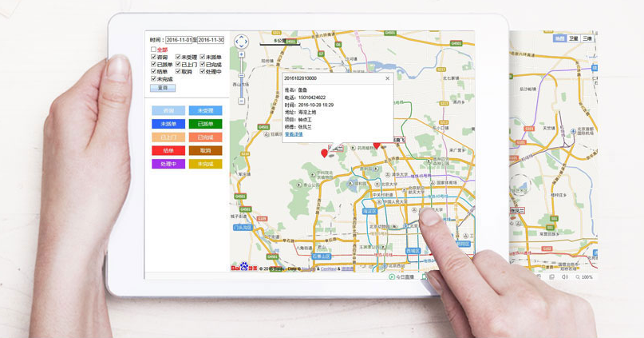Click the order number 2016102810000 title
This screenshot has height=338, width=644.
point(300,78)
